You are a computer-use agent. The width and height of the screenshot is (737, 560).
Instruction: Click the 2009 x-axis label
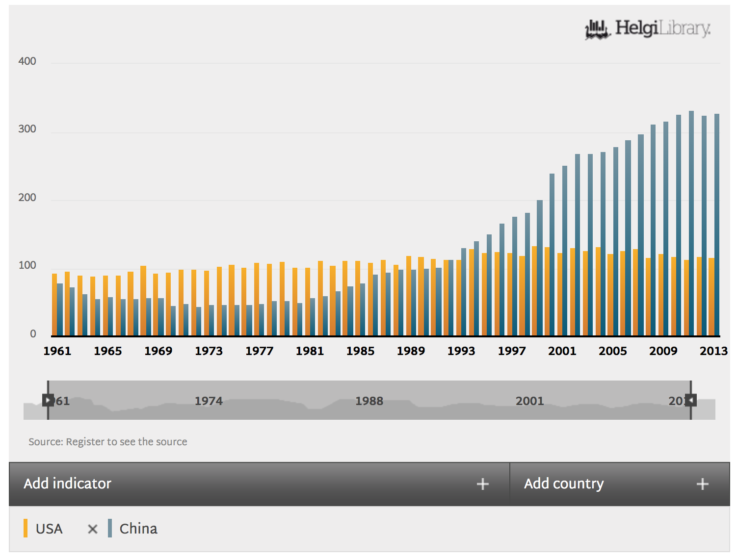coord(663,351)
